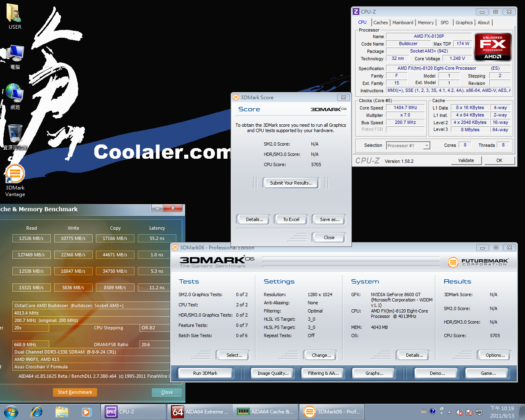Switch to the SPD tab in CPU-Z
Viewport: 525px width, 420px height.
tap(445, 23)
